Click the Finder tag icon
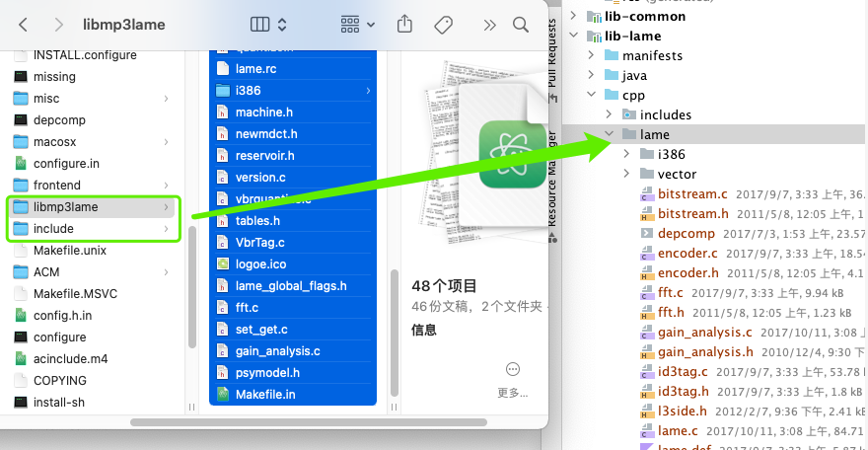868x450 pixels. [x=444, y=24]
